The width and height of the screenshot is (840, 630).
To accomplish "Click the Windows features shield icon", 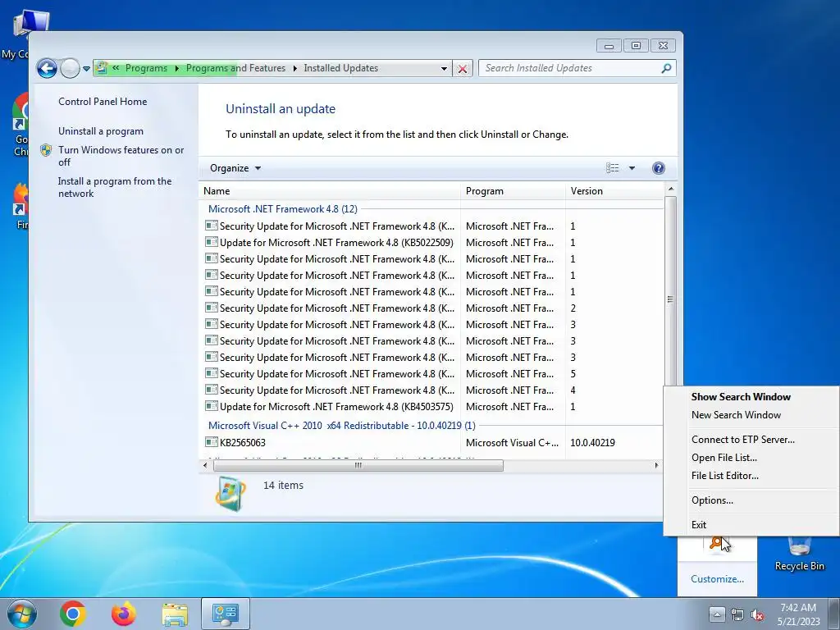I will point(46,150).
